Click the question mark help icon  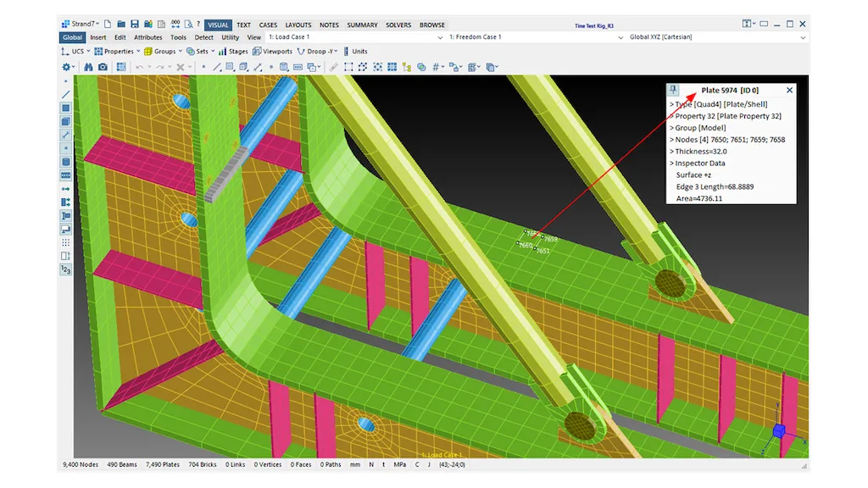coord(198,25)
